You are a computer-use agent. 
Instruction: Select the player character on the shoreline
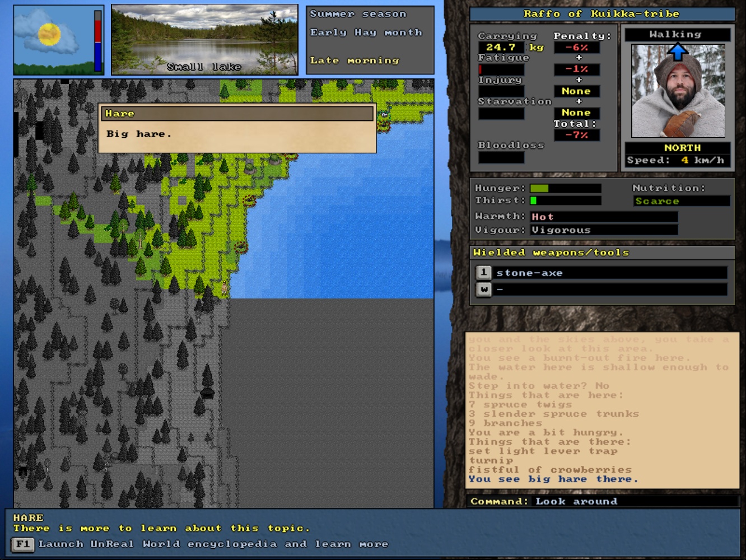click(x=225, y=287)
